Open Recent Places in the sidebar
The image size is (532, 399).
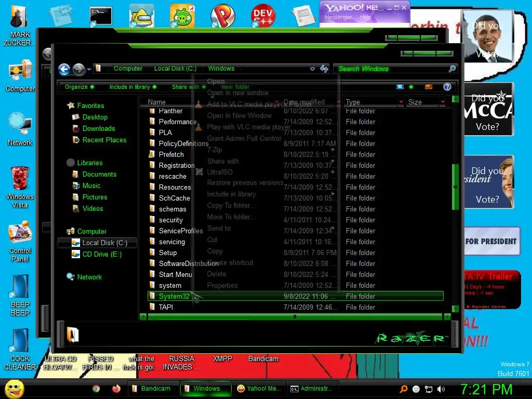(104, 140)
